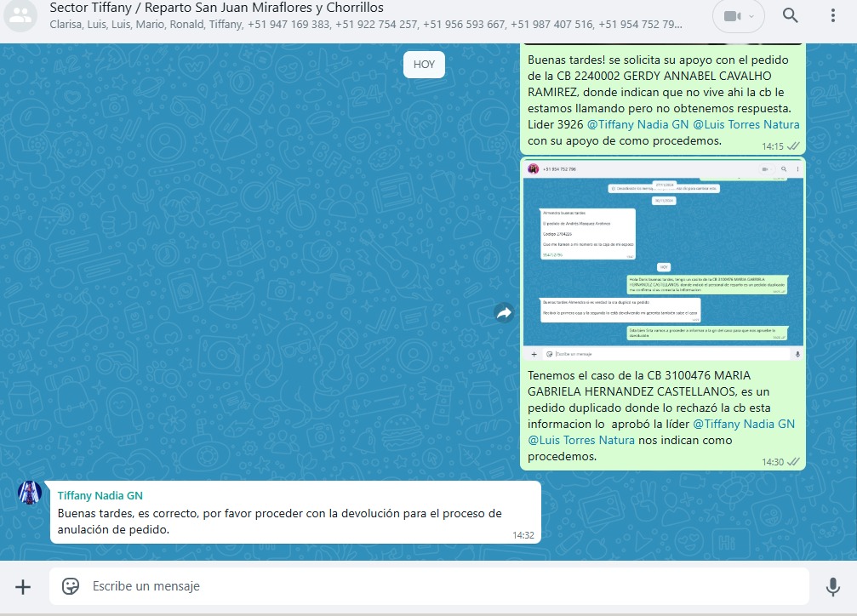Type in the 'Escribe un mensaje' field
This screenshot has height=616, width=857.
[x=426, y=586]
